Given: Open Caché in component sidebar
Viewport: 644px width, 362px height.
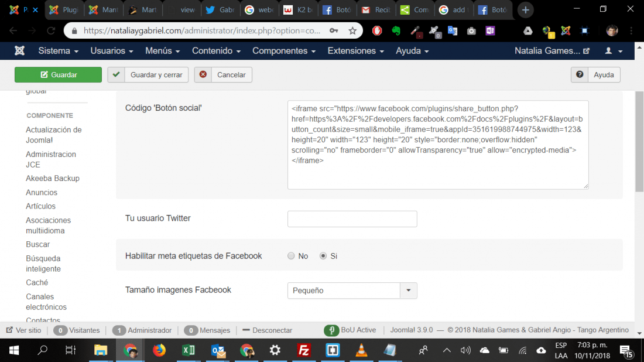Looking at the screenshot, I should [37, 283].
